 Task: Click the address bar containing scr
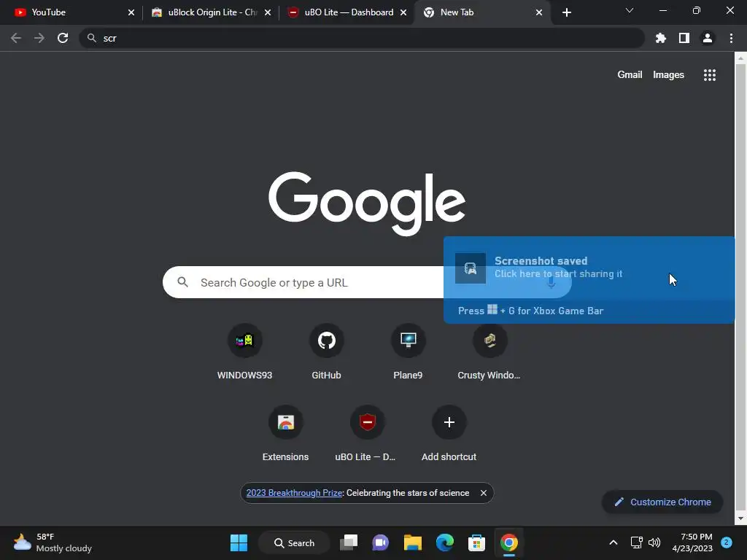(362, 38)
